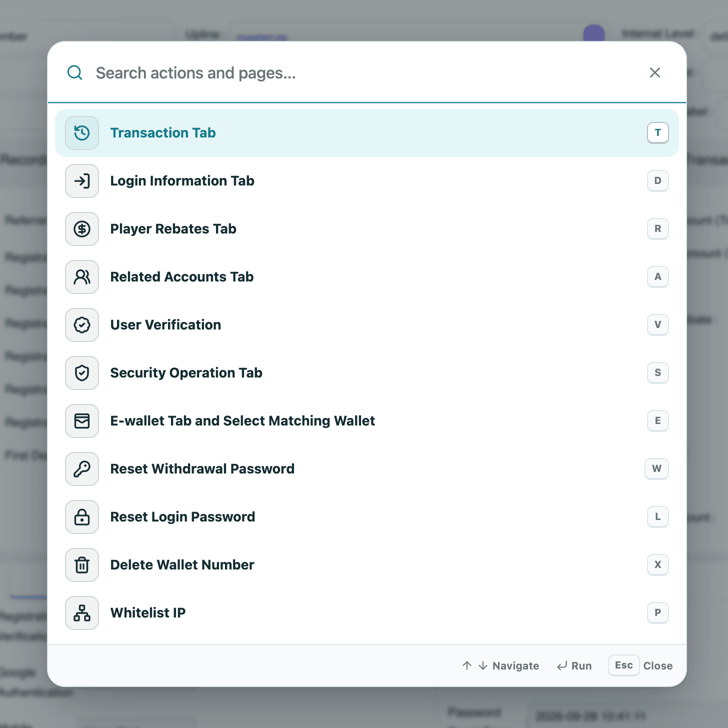Click the Whitelist IP network icon

click(82, 613)
